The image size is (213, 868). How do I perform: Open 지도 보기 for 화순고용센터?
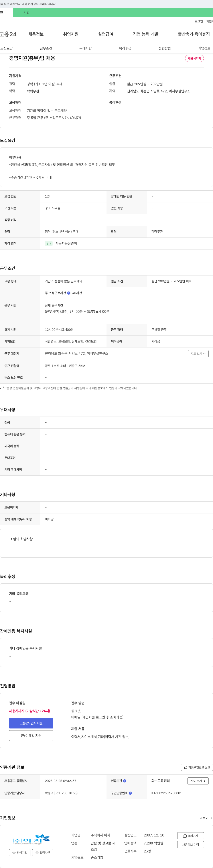point(198,781)
